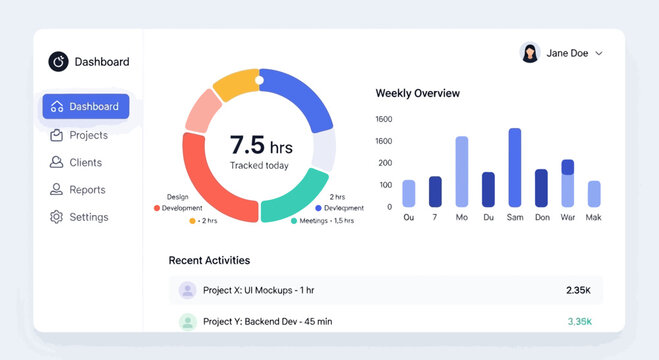659x360 pixels.
Task: Click the Tracked today caption
Action: point(259,165)
